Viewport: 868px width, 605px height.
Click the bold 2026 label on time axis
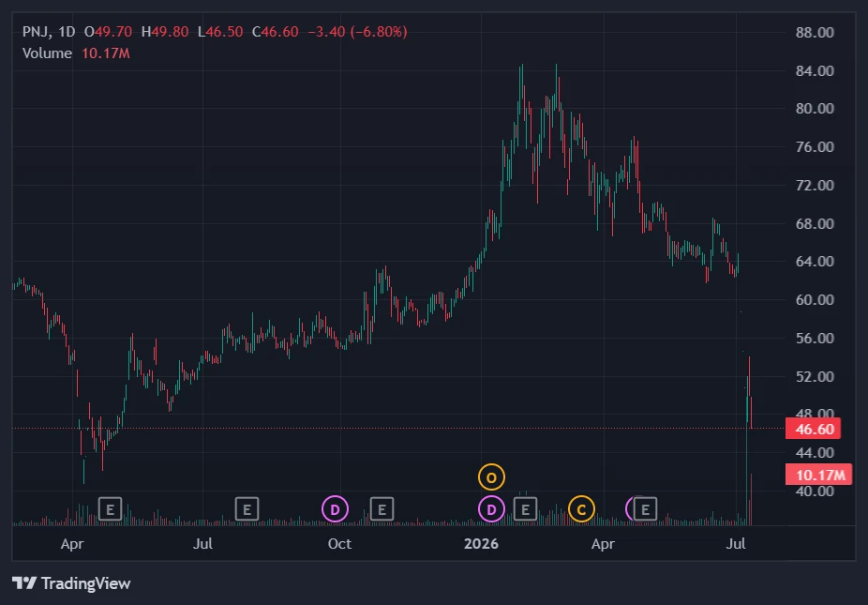pos(481,543)
